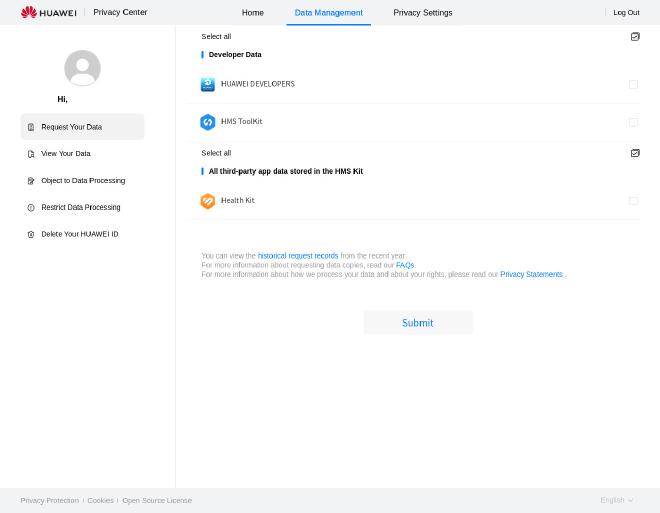Click the HMS ToolKit hexagon icon
660x513 pixels.
click(x=208, y=122)
